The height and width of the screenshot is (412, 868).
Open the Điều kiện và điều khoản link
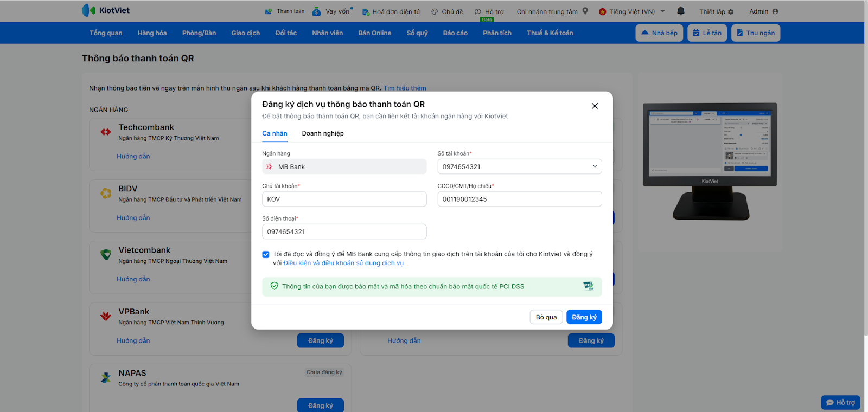click(x=343, y=263)
